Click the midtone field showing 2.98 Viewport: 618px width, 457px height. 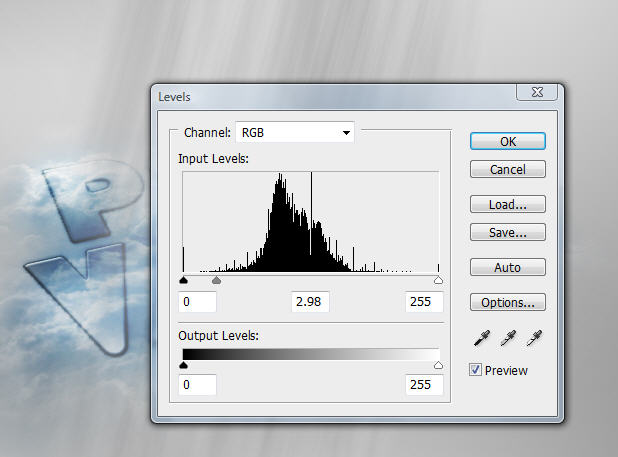pos(310,302)
